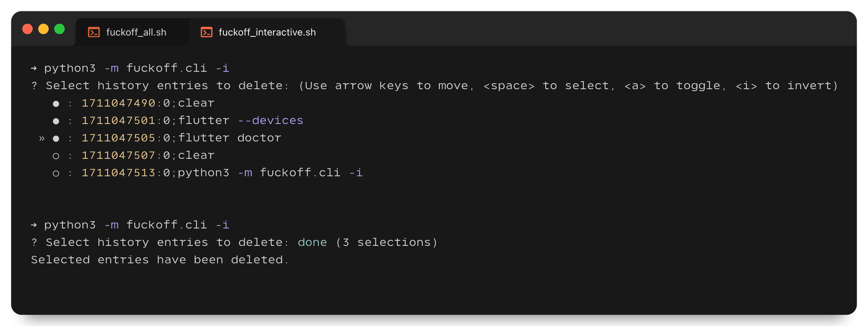868x326 pixels.
Task: Switch to the fuckoff_all.sh tab
Action: point(132,32)
